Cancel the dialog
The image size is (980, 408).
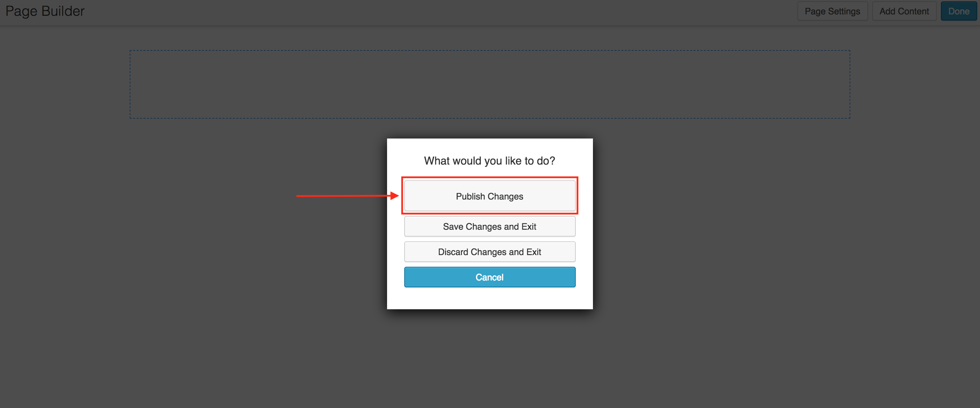(x=490, y=277)
